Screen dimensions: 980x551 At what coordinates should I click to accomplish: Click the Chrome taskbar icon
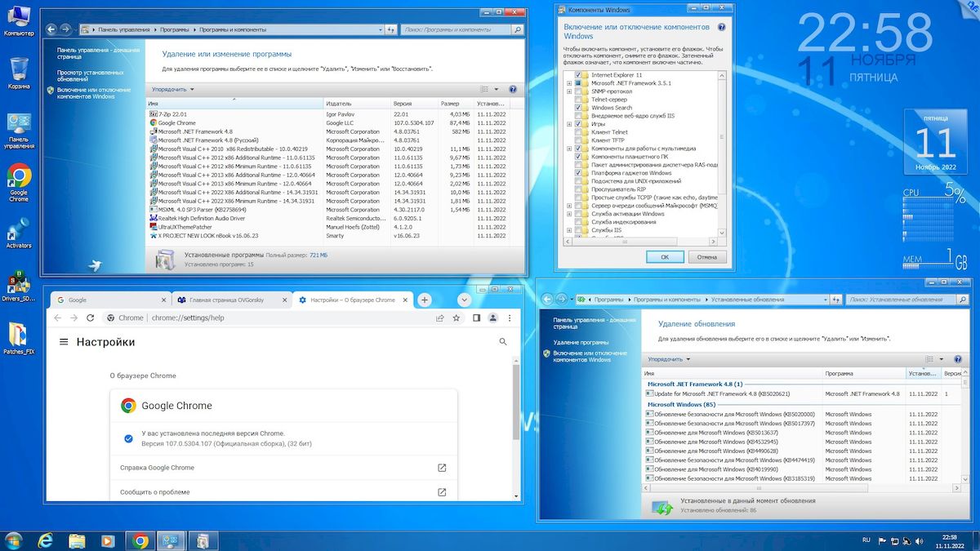pyautogui.click(x=140, y=540)
